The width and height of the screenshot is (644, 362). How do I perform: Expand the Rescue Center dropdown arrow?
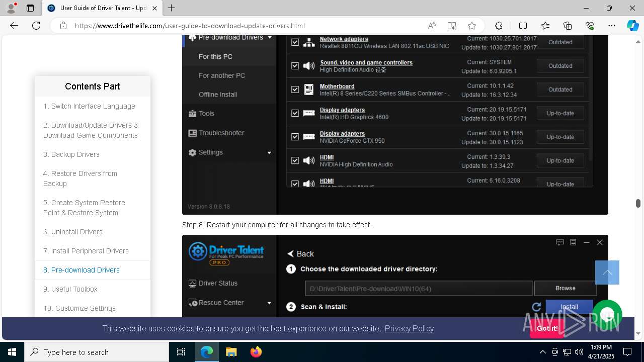point(269,303)
